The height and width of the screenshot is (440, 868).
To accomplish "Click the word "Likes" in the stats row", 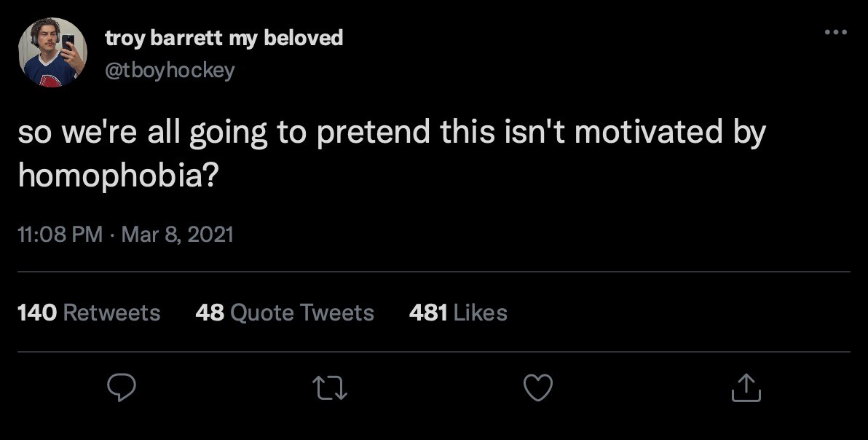I will point(480,313).
